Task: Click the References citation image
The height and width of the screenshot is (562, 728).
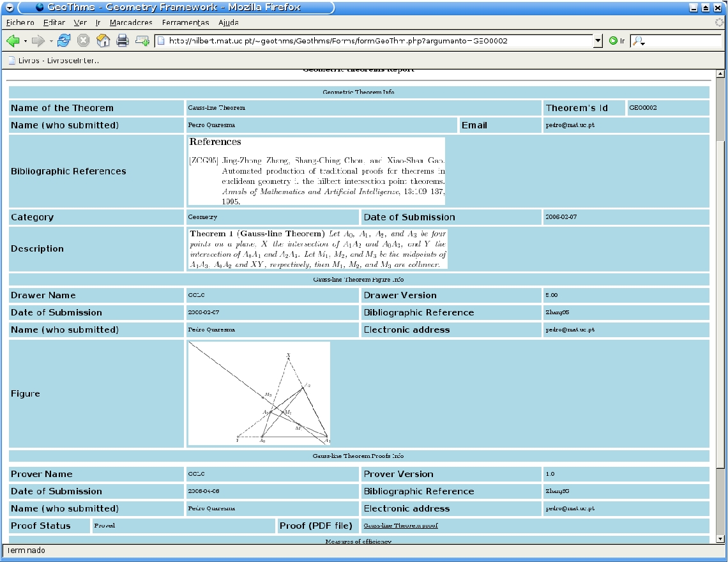Action: click(316, 171)
